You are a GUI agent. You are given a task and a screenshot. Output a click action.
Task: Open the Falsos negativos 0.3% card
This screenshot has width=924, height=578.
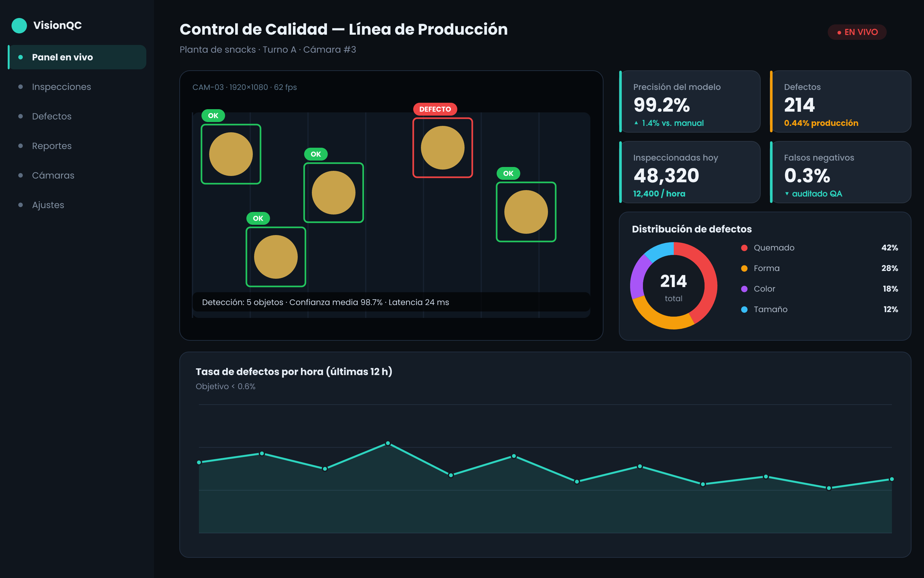click(x=840, y=172)
